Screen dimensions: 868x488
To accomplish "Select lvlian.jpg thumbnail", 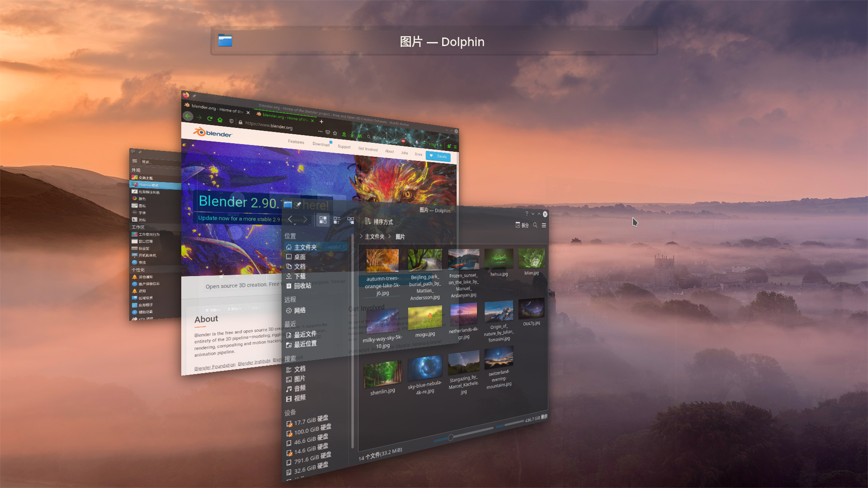I will (x=532, y=258).
